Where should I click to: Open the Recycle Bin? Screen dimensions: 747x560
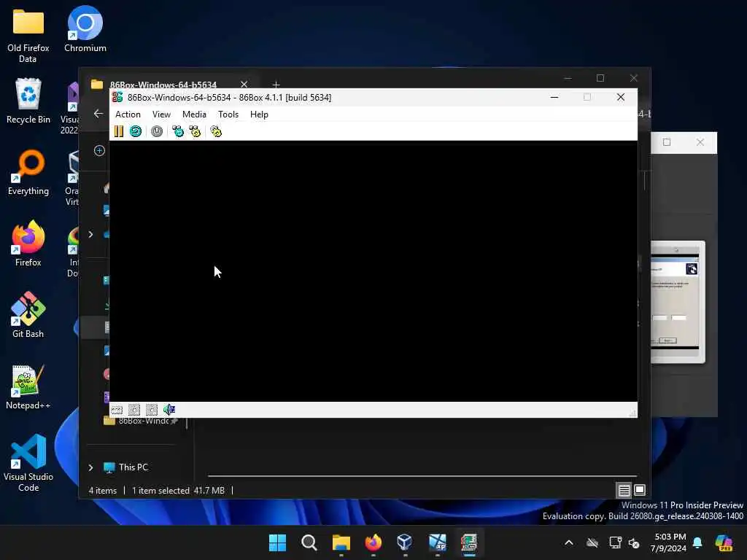[28, 101]
